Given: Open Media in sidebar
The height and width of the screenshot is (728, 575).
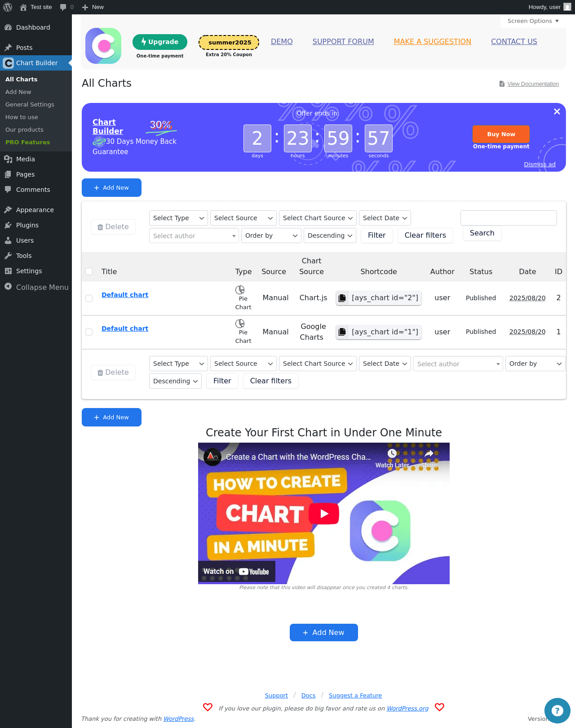Looking at the screenshot, I should 36,159.
